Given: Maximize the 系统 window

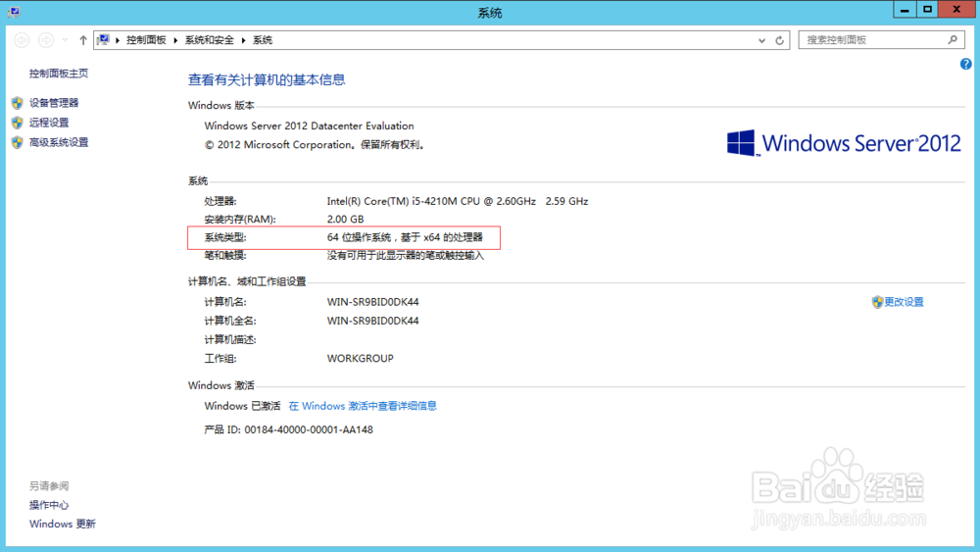Looking at the screenshot, I should point(927,10).
